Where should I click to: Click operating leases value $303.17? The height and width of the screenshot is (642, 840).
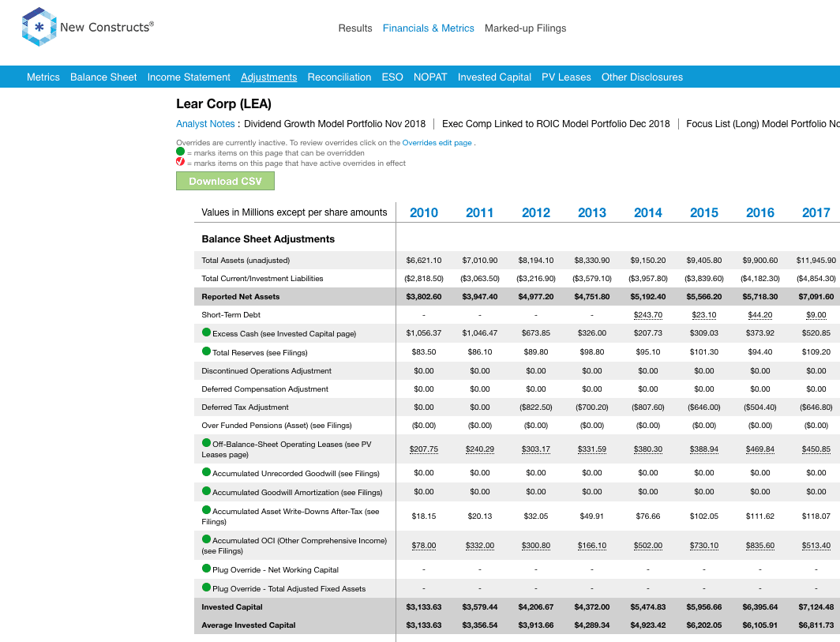tap(536, 449)
